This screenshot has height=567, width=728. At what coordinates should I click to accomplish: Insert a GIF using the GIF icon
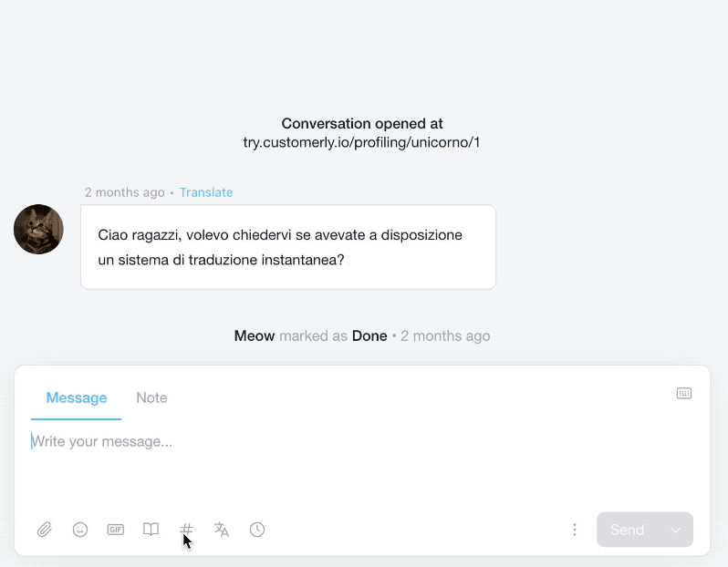116,530
